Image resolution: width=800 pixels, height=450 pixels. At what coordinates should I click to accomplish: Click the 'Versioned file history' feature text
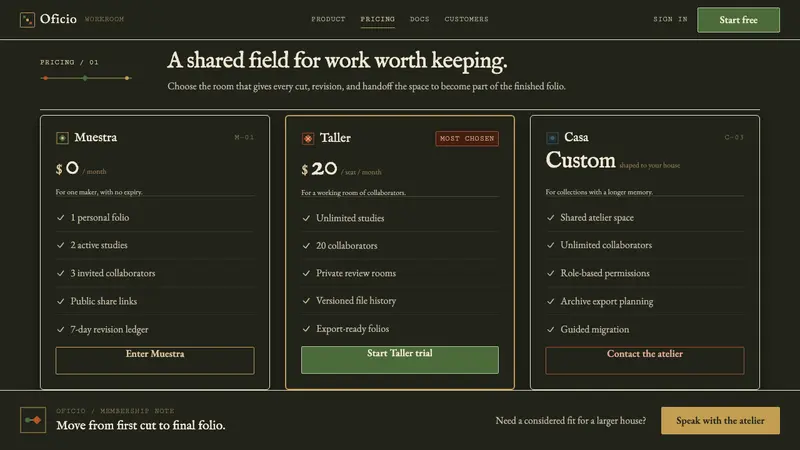click(356, 301)
